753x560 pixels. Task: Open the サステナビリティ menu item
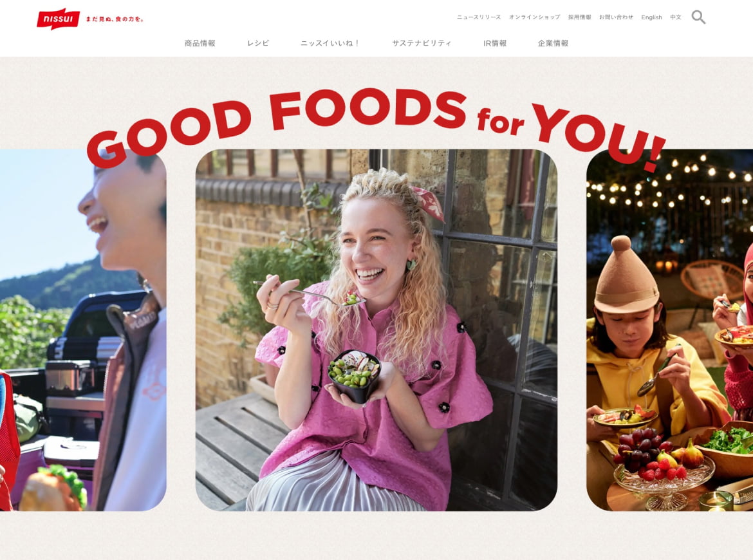422,43
